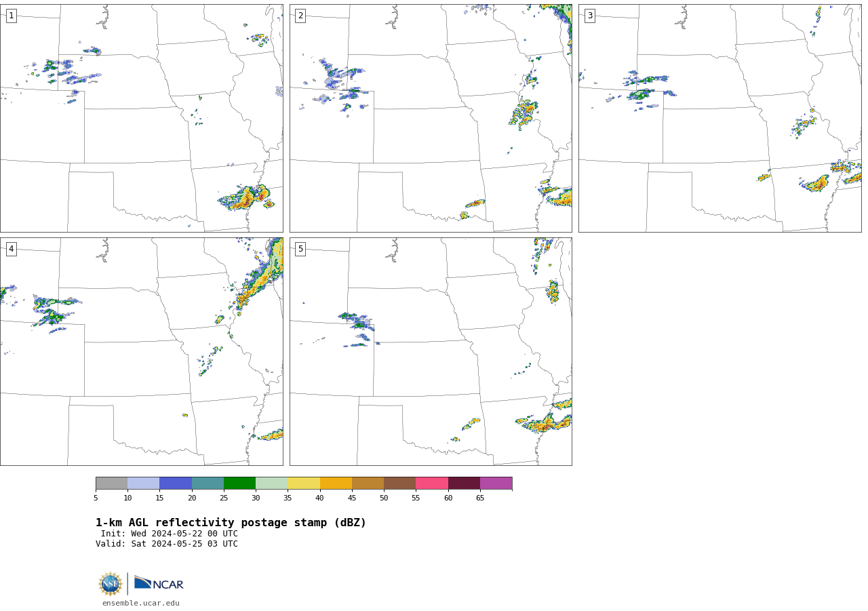Click the brown 50-55 dBZ swatch
This screenshot has width=868, height=611.
400,484
